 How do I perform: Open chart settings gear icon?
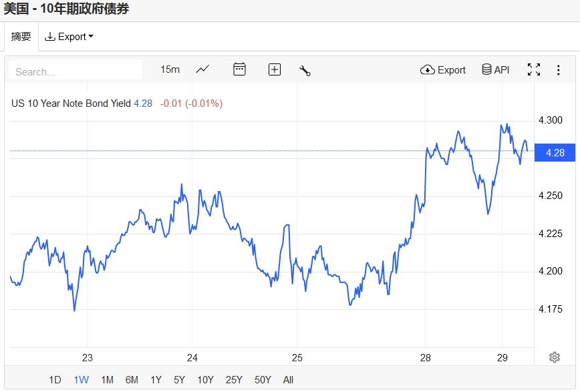tap(554, 357)
